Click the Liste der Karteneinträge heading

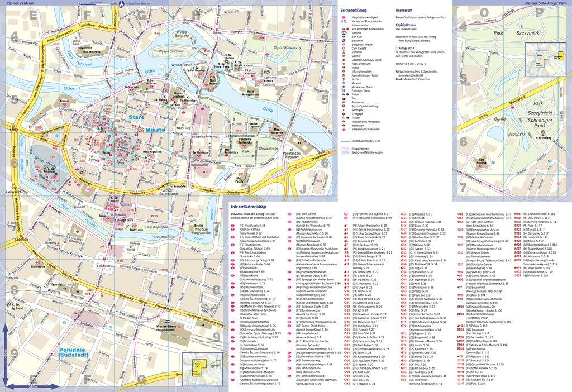[250, 207]
